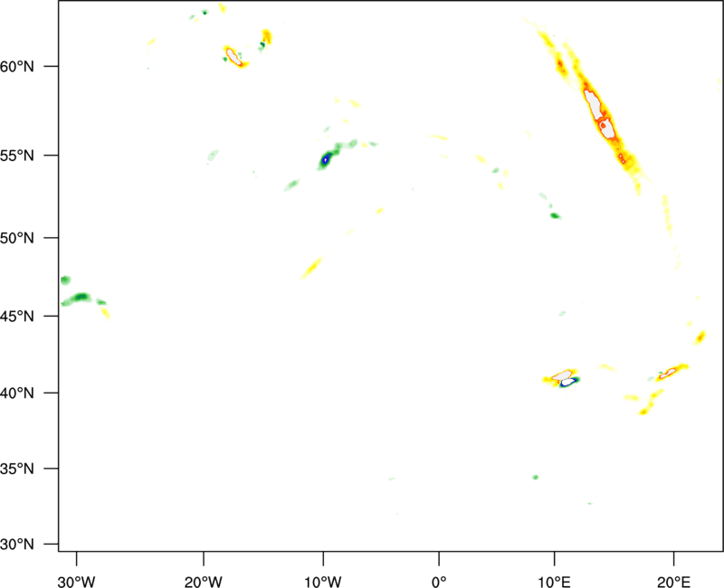Viewport: 724px width, 588px height.
Task: Click the 35°N latitude label
Action: (17, 469)
